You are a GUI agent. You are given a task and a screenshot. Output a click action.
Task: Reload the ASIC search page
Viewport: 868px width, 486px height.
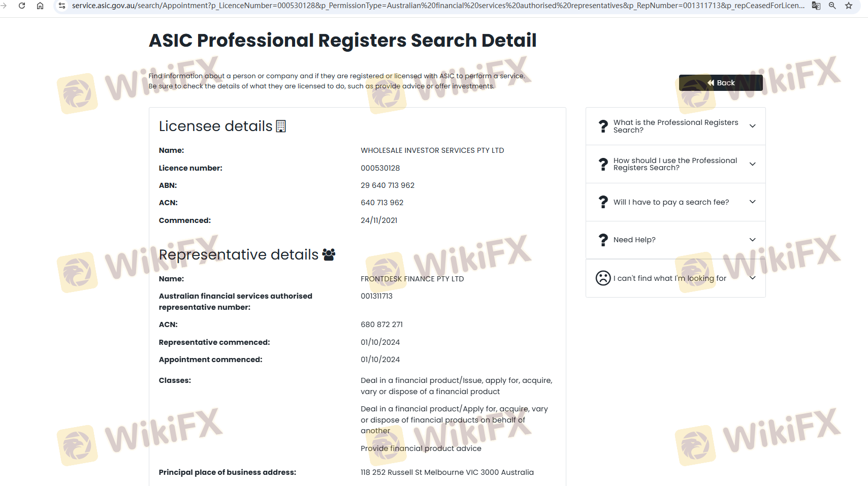tap(22, 6)
